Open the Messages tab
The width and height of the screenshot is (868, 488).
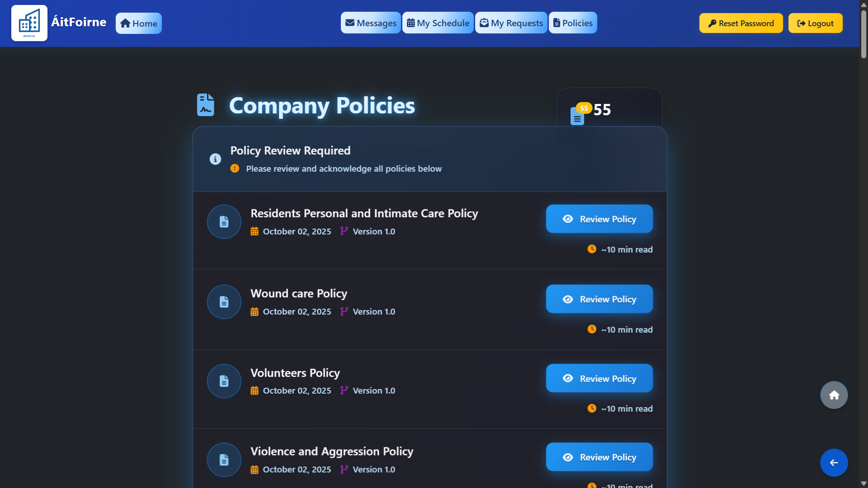tap(371, 23)
